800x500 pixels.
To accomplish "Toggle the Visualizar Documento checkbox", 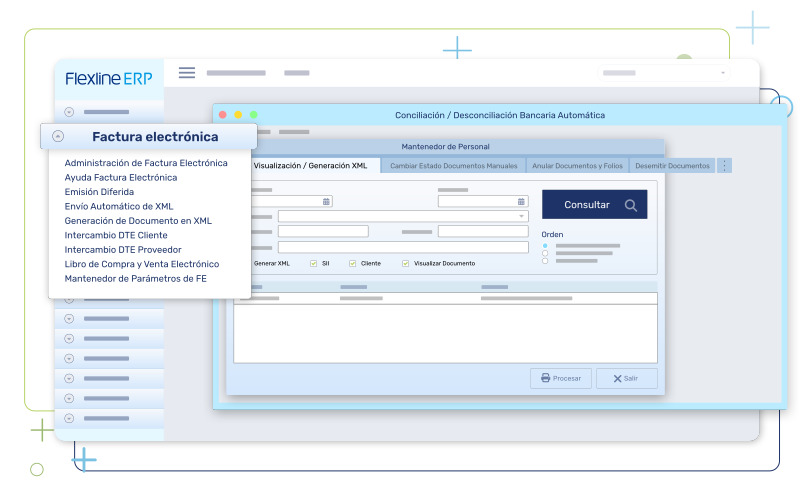I will pyautogui.click(x=405, y=263).
